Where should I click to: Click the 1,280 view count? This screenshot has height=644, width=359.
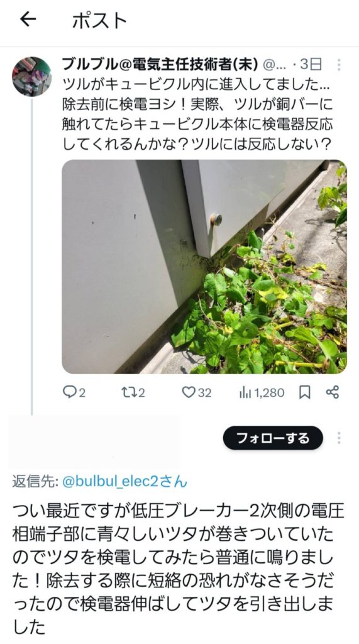269,393
